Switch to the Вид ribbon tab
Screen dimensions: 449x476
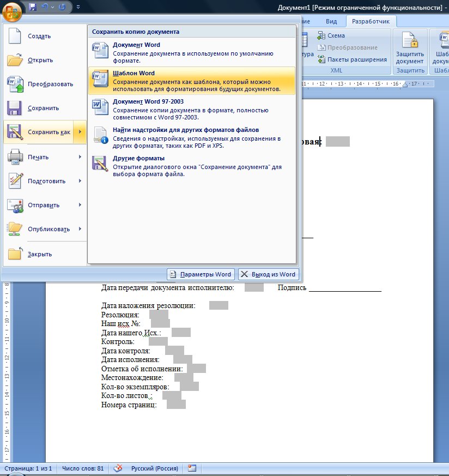pos(331,21)
